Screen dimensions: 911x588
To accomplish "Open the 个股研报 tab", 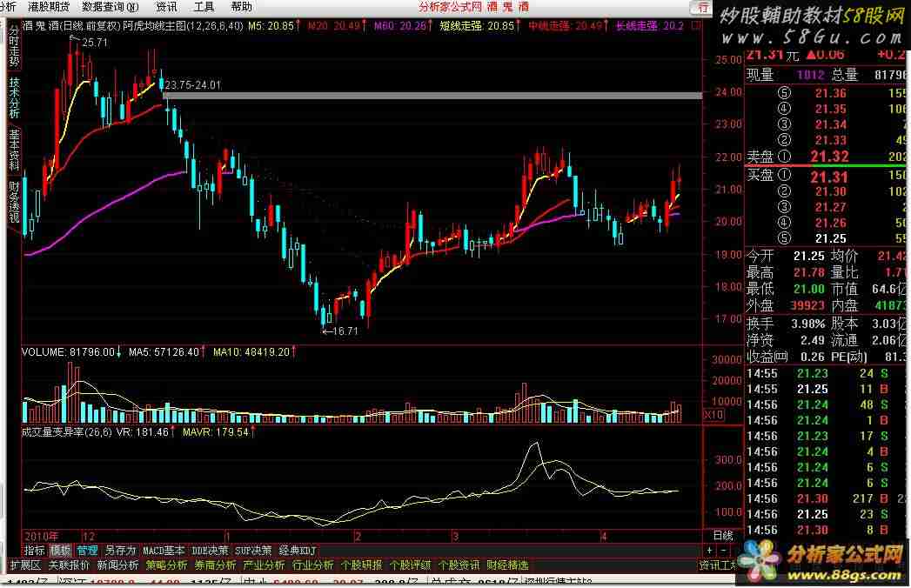I will click(x=361, y=565).
